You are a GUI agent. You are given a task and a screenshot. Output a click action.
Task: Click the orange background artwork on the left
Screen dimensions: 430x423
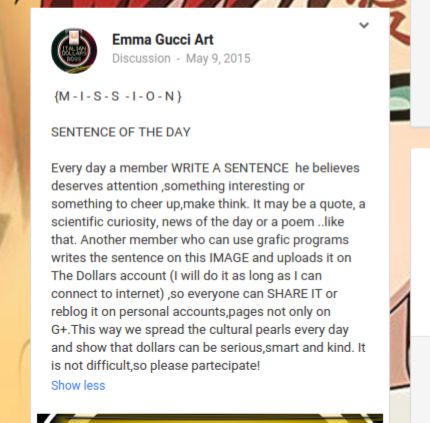pos(15,213)
